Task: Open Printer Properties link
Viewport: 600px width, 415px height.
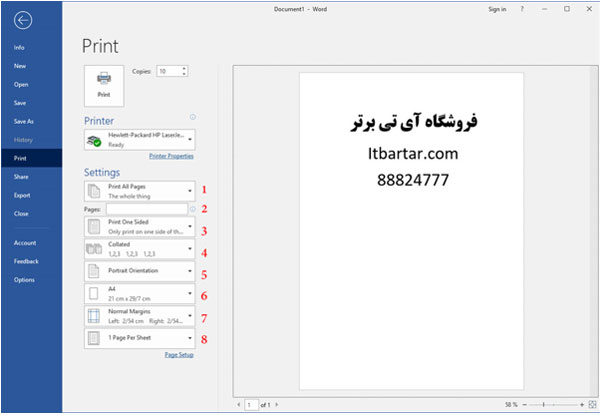Action: (171, 156)
